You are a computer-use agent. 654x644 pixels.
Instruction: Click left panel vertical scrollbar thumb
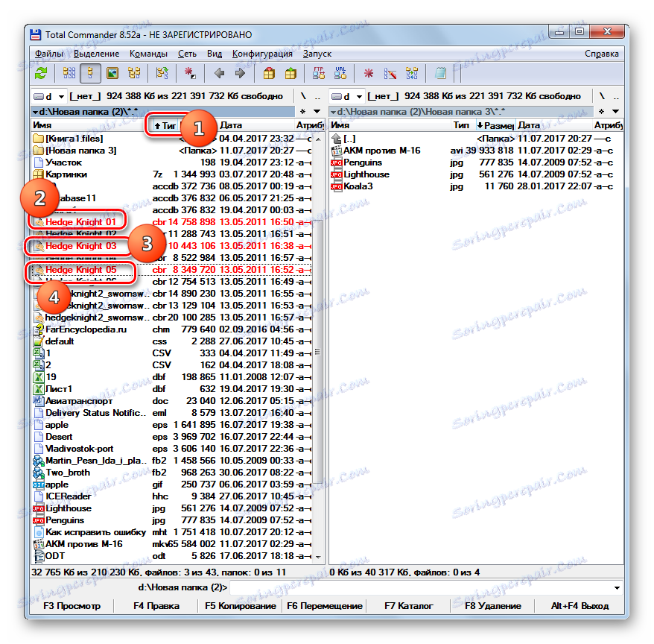[318, 352]
